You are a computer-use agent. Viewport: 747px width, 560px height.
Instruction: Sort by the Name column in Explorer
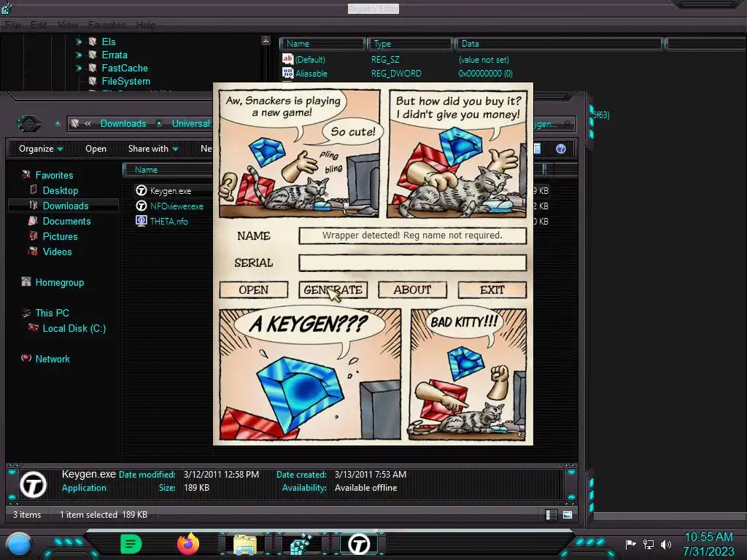click(168, 169)
